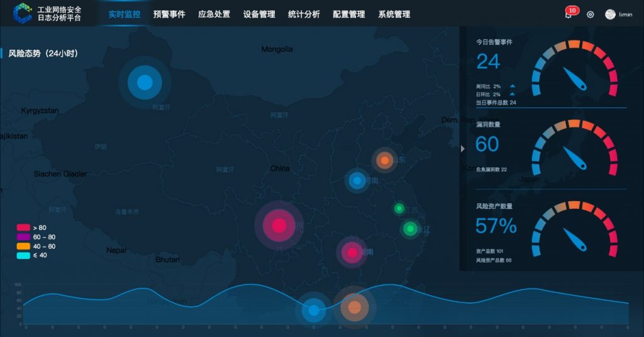Click the Mongolia map label
Image resolution: width=644 pixels, height=337 pixels.
277,49
